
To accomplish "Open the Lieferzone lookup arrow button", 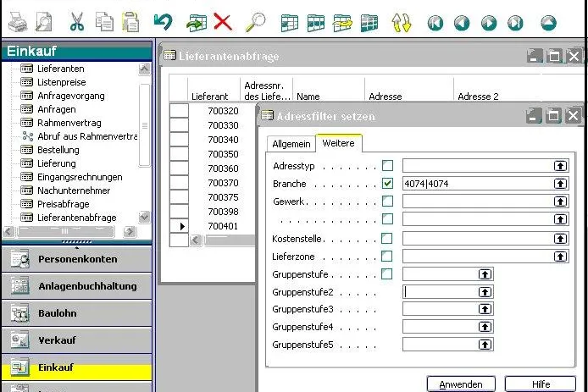I will point(560,257).
